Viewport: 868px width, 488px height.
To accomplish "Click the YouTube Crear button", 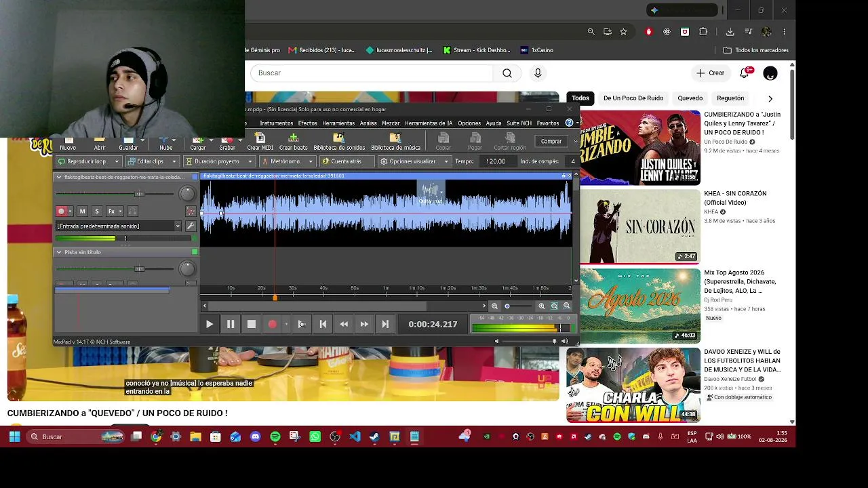I will point(710,73).
